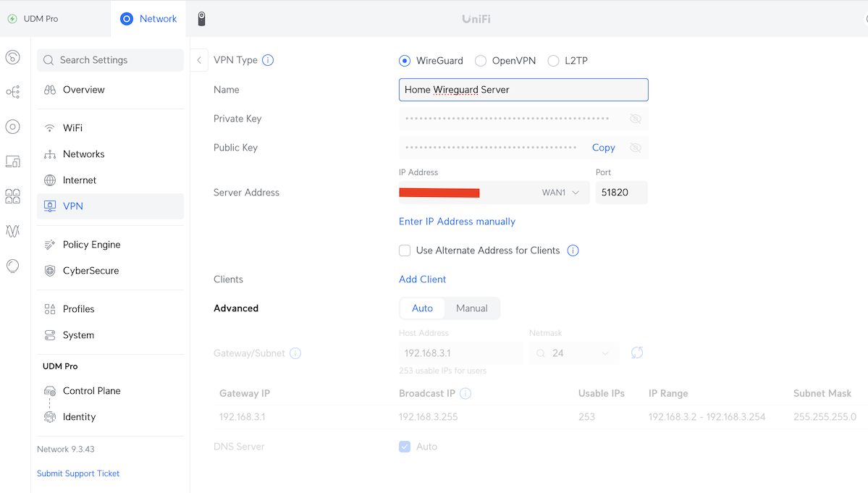Screen dimensions: 868x493
Task: Copy the Public Key
Action: coord(603,148)
